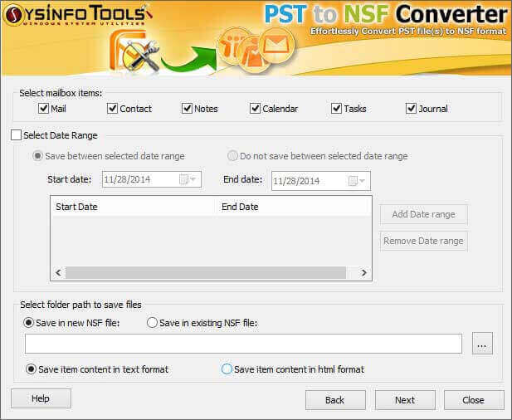
Task: Click the Start Date column header
Action: (x=134, y=207)
